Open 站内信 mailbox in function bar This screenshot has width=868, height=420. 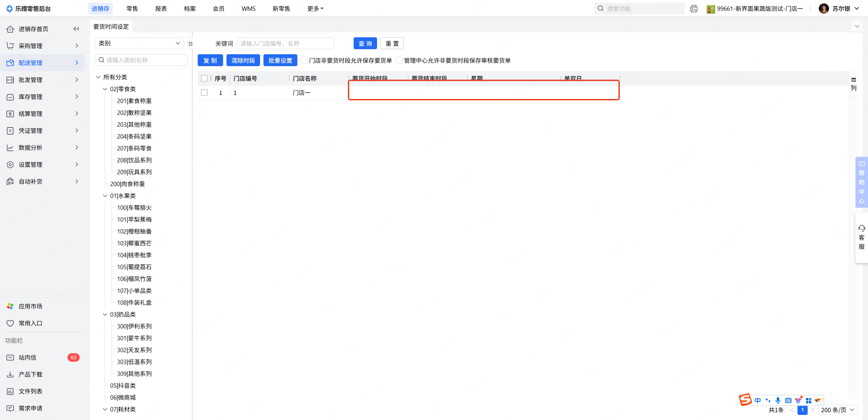(x=27, y=357)
